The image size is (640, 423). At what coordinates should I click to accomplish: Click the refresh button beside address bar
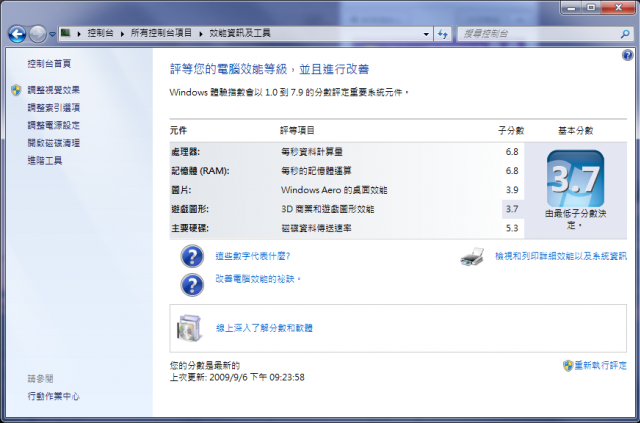443,34
